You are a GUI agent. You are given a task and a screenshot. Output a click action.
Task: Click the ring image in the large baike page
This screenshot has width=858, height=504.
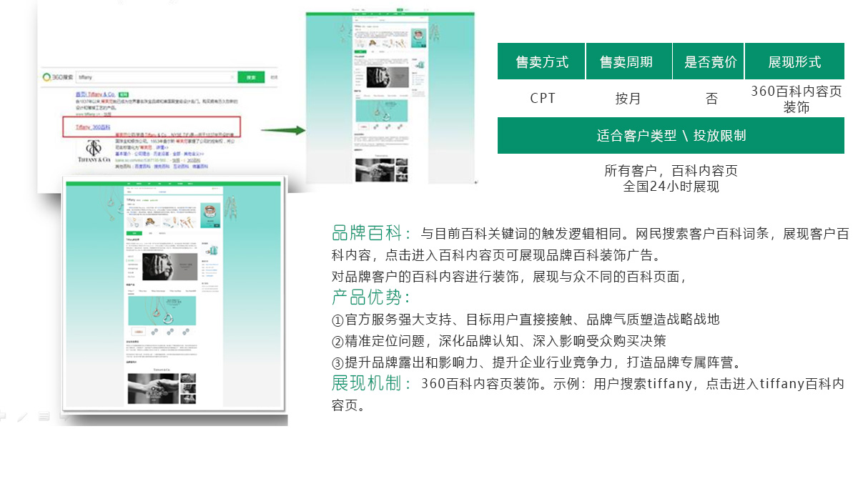tap(210, 214)
